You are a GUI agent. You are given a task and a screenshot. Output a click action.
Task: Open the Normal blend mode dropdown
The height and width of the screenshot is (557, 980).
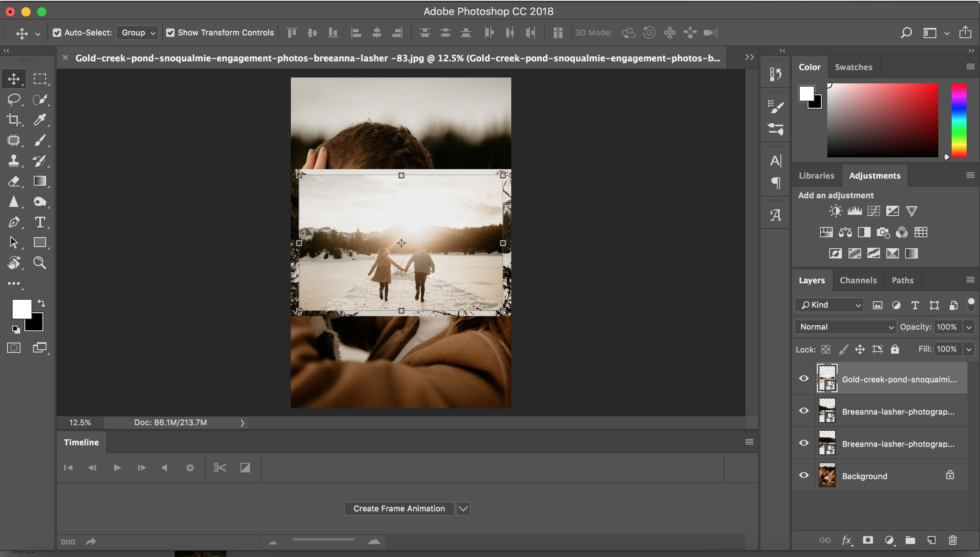pyautogui.click(x=845, y=326)
